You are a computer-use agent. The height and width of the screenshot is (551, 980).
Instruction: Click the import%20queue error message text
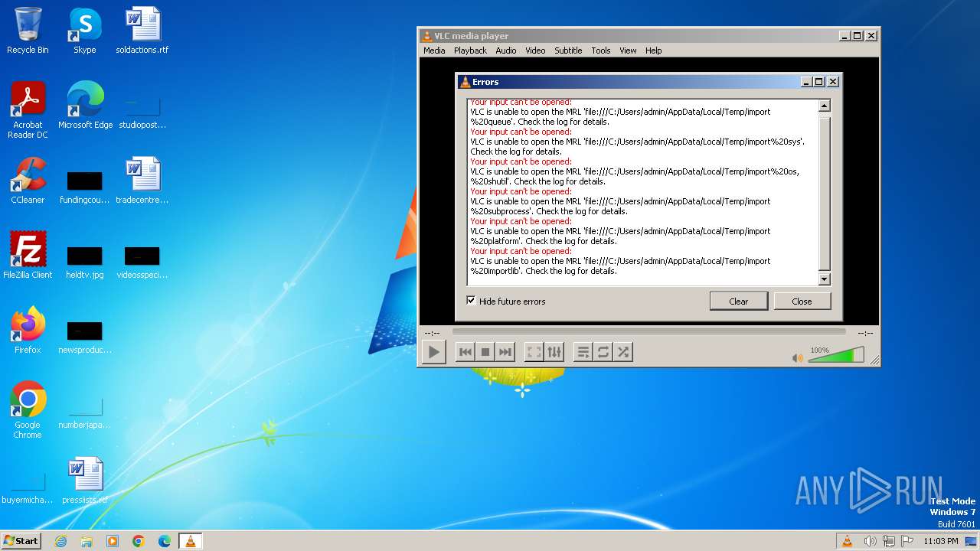pyautogui.click(x=620, y=116)
